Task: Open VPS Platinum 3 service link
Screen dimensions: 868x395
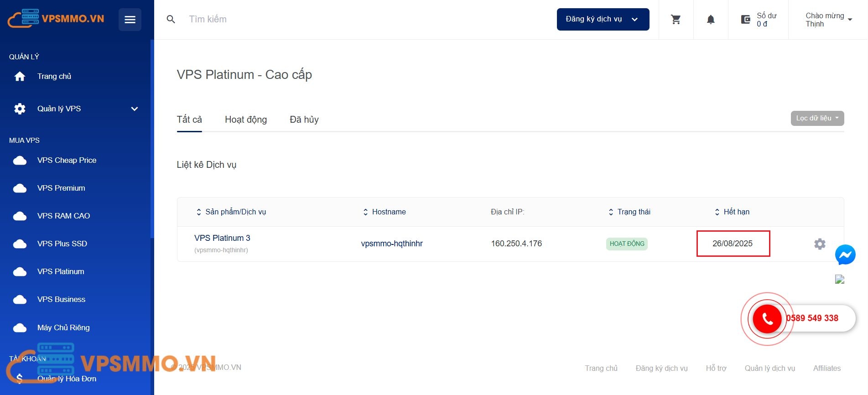Action: click(222, 238)
